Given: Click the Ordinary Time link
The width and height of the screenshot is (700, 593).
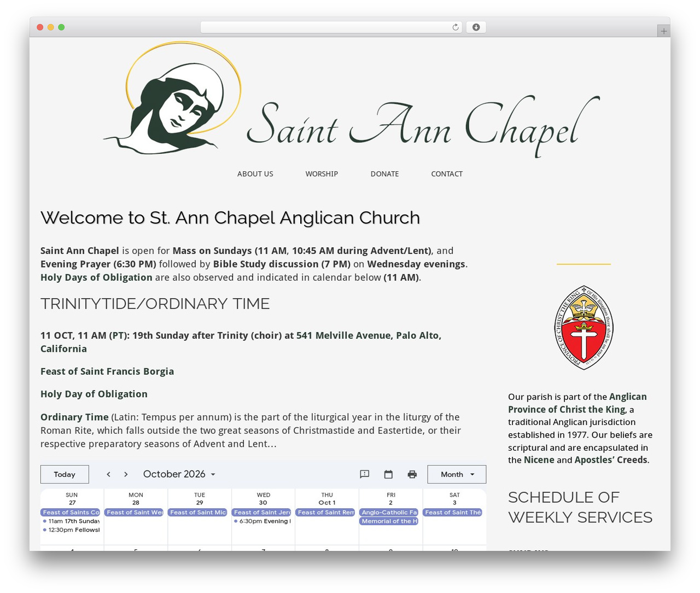Looking at the screenshot, I should coord(74,417).
